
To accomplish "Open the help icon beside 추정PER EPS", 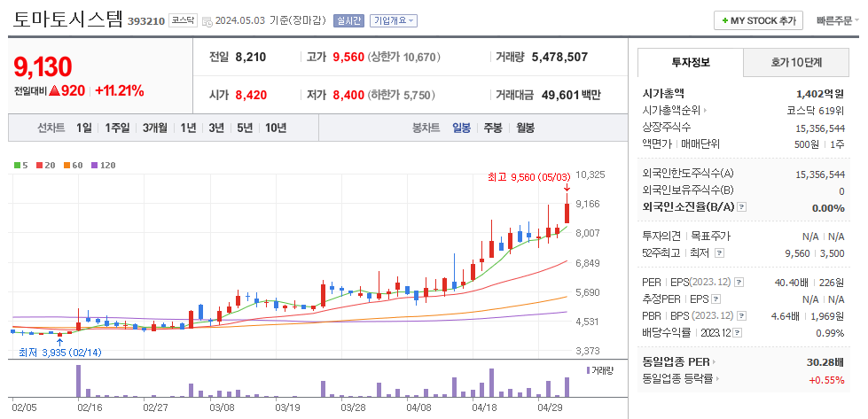I will pos(716,299).
